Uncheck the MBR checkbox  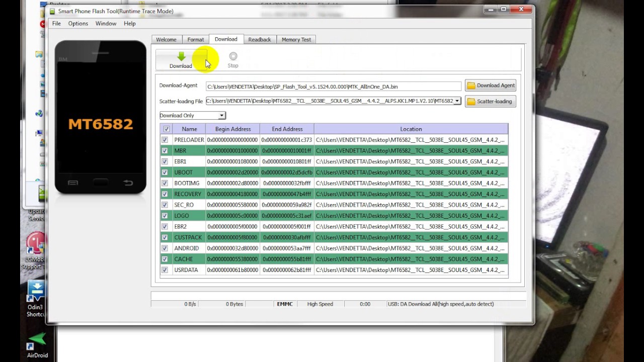click(x=165, y=151)
